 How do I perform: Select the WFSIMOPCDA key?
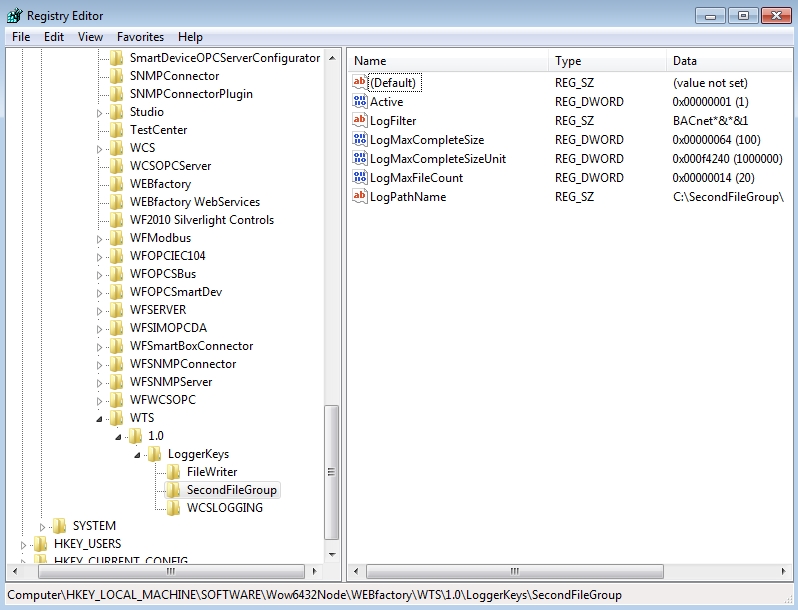(168, 328)
